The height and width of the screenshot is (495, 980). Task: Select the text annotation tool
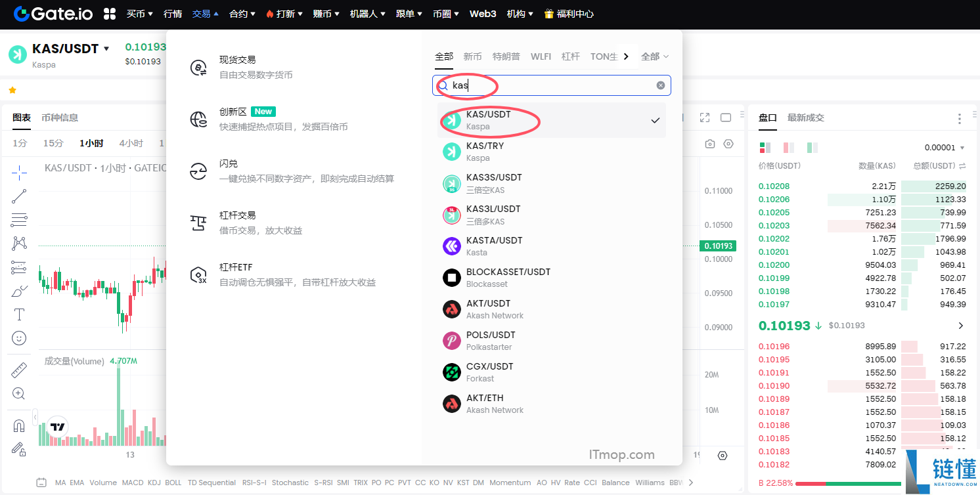tap(19, 314)
